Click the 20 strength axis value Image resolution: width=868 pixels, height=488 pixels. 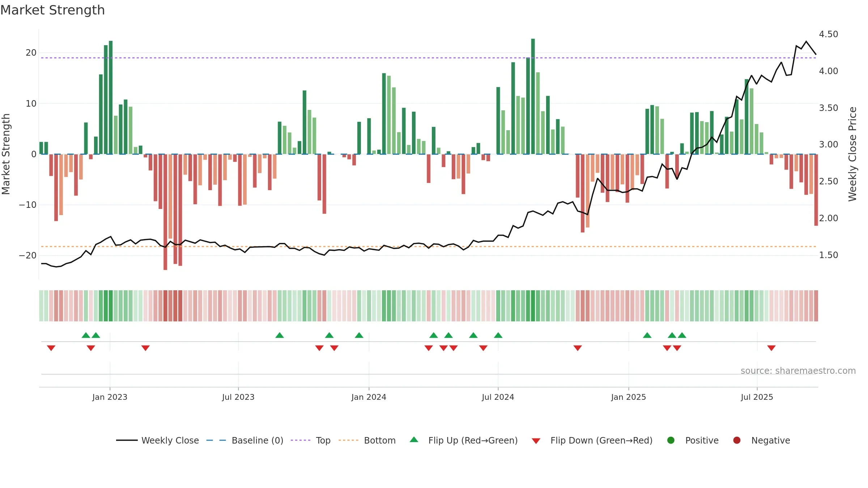pos(31,53)
